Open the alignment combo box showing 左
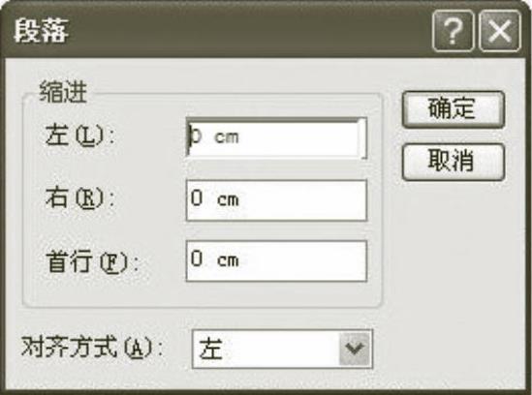 click(282, 349)
